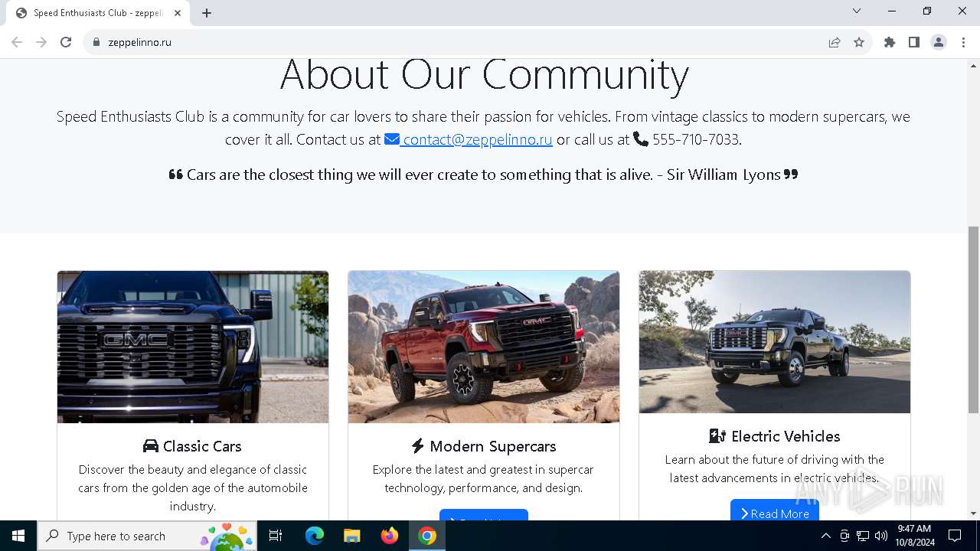This screenshot has width=980, height=551.
Task: Open the network tray icon
Action: pos(863,536)
